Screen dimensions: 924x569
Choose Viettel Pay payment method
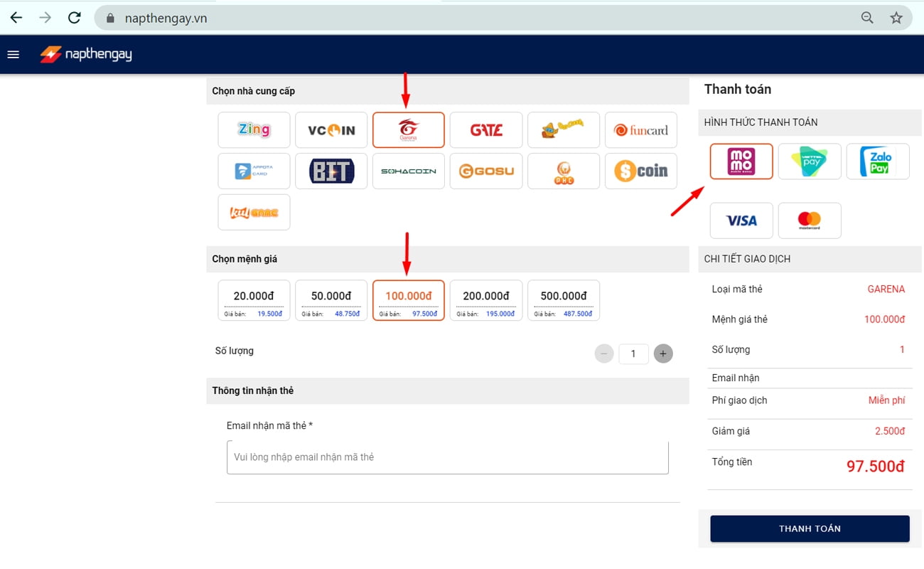click(x=810, y=161)
